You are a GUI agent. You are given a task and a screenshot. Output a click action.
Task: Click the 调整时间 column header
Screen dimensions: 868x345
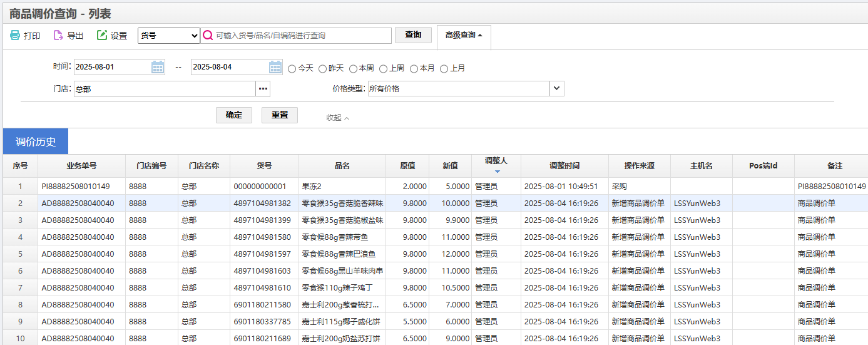coord(565,166)
